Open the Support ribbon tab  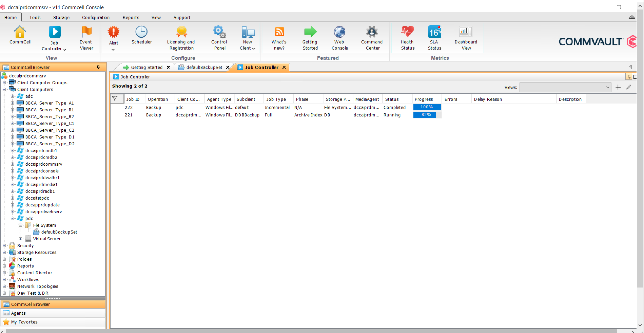[x=182, y=17]
